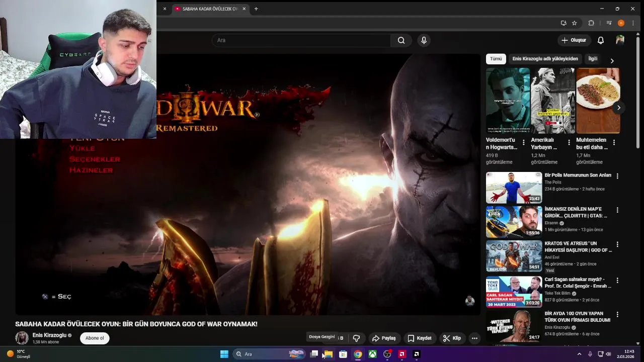This screenshot has height=362, width=644.
Task: Click channel watermark icon in video corner
Action: pyautogui.click(x=469, y=301)
